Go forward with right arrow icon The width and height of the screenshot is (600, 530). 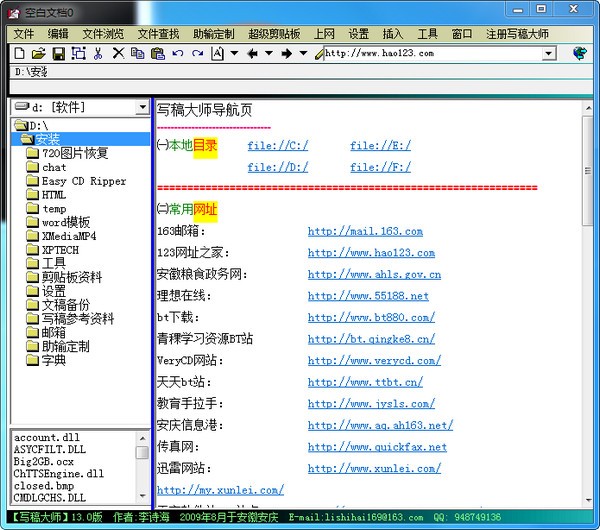(x=287, y=53)
